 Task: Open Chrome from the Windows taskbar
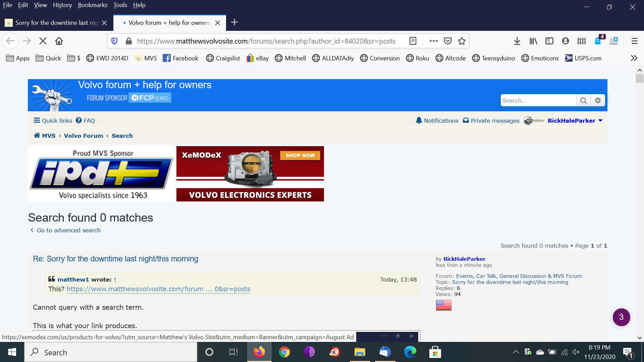(x=284, y=352)
